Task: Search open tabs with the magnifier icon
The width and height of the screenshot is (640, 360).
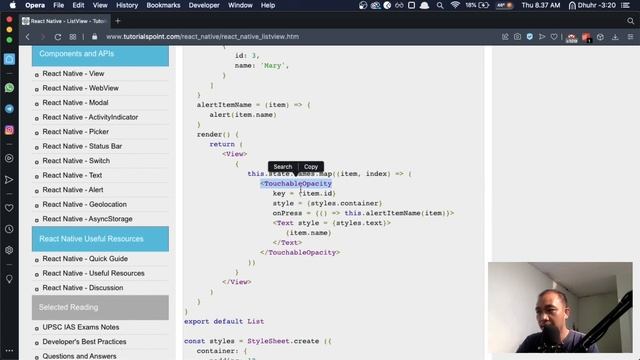Action: click(x=631, y=21)
